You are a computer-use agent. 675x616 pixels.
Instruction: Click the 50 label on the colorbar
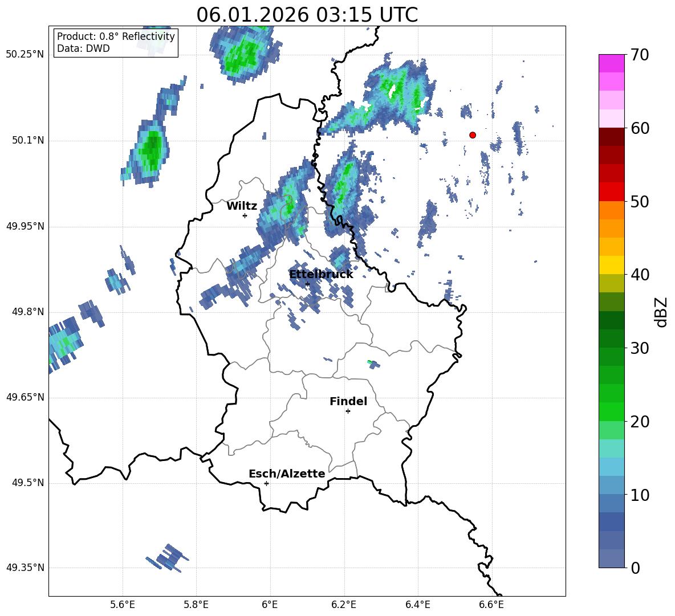click(x=640, y=202)
